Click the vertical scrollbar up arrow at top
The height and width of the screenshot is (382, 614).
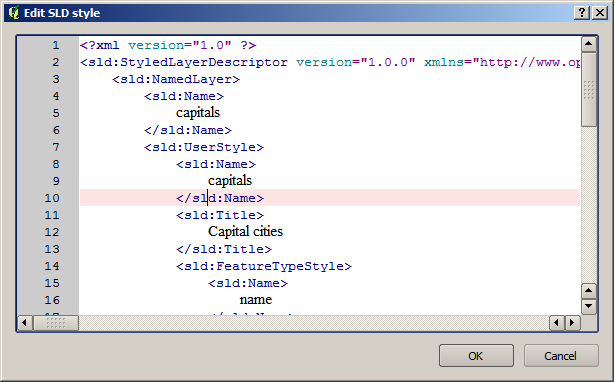coord(589,44)
